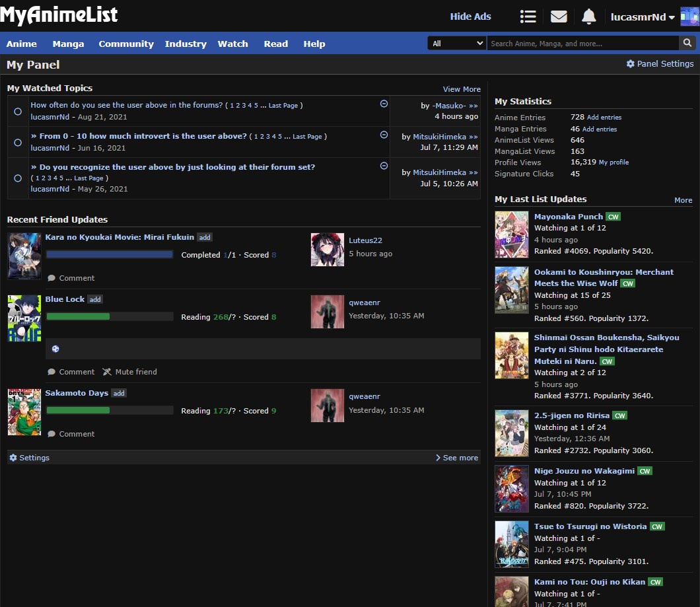Image resolution: width=700 pixels, height=607 pixels.
Task: Open the All search category dropdown
Action: click(x=457, y=44)
